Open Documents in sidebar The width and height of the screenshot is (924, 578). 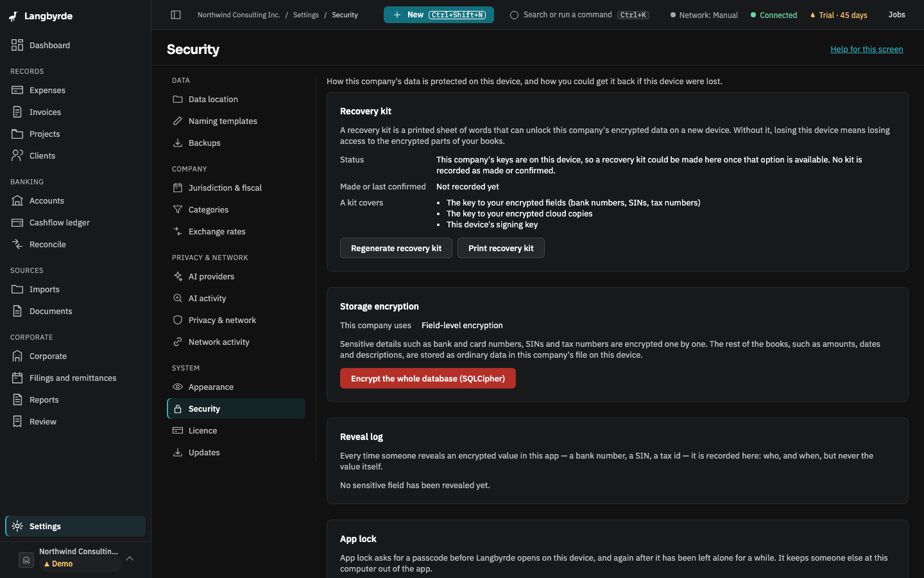[76, 311]
